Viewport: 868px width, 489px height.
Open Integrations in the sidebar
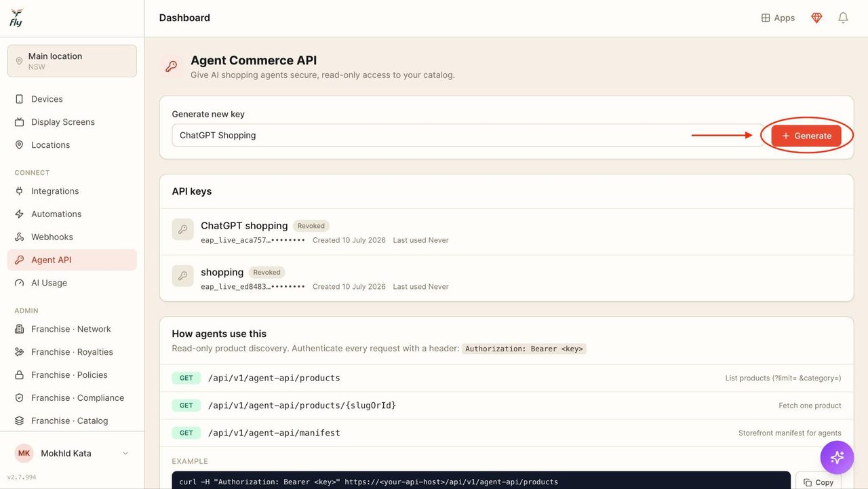click(72, 191)
